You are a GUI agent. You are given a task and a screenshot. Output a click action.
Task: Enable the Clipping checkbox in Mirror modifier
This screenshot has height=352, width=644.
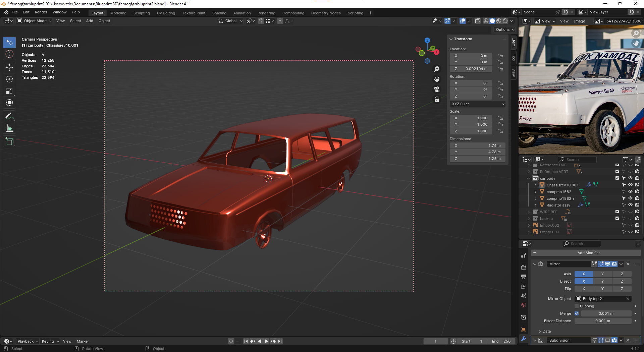point(577,306)
